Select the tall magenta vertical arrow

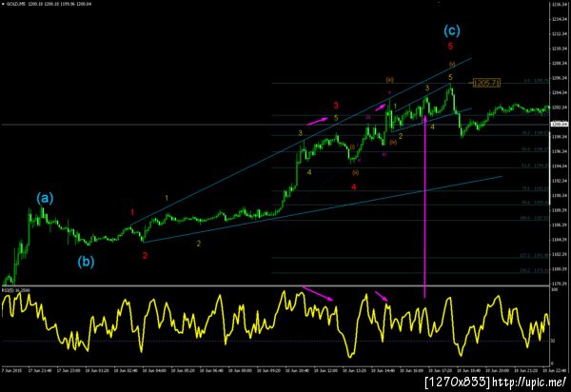(x=425, y=206)
